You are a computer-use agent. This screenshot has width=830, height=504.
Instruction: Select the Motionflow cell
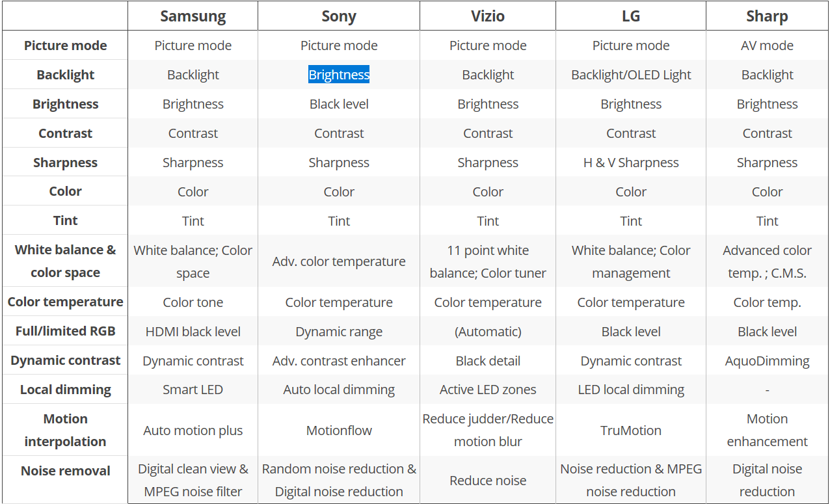tap(339, 431)
